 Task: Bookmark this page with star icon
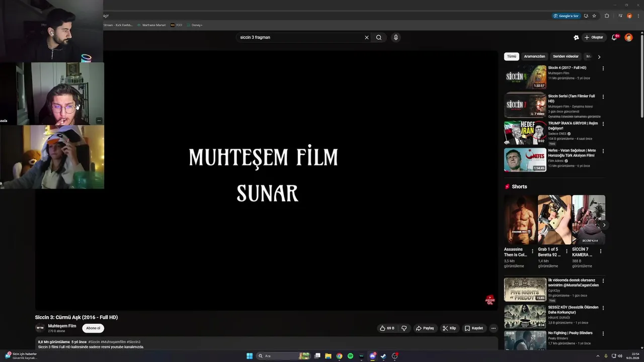click(x=594, y=16)
